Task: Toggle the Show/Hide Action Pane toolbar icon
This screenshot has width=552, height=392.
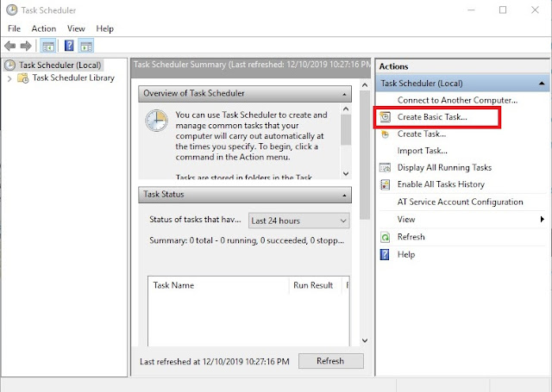Action: point(86,46)
